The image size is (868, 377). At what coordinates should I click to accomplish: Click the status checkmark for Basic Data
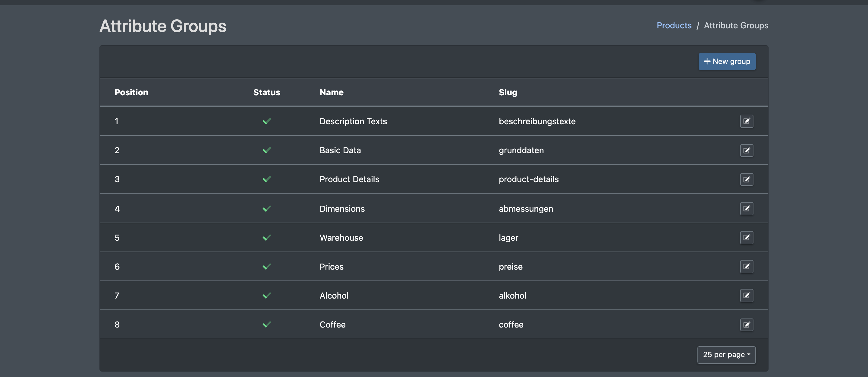[266, 150]
